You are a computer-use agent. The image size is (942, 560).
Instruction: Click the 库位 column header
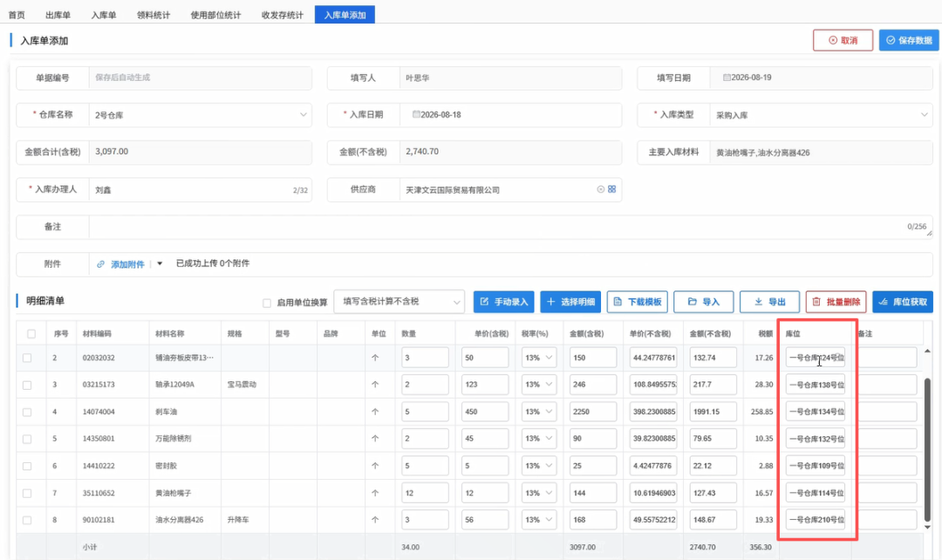pyautogui.click(x=793, y=333)
